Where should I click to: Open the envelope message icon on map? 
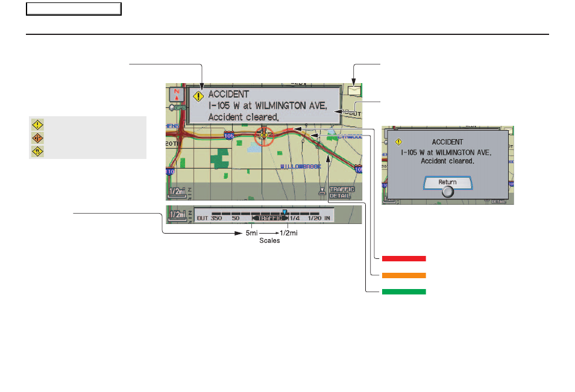(x=354, y=90)
